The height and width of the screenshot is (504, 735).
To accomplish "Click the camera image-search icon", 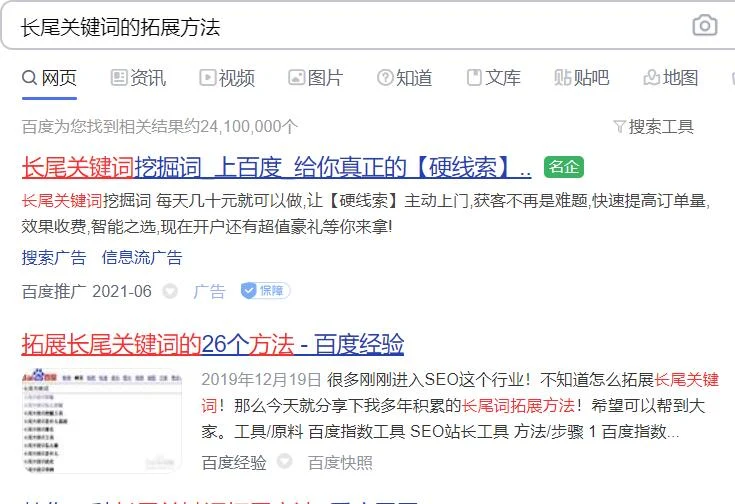I will [x=705, y=25].
